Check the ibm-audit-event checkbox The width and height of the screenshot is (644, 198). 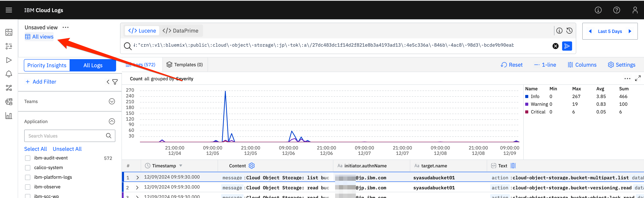[27, 158]
